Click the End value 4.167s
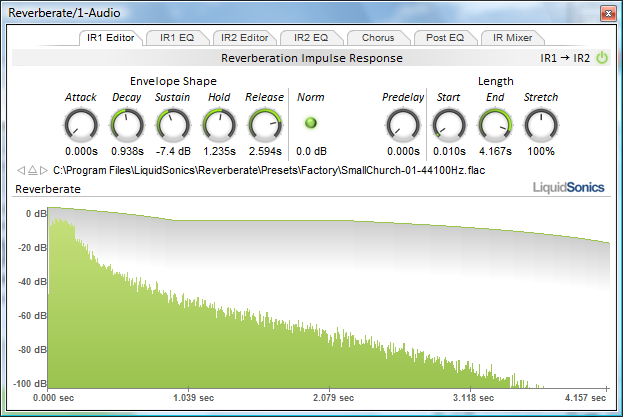This screenshot has width=623, height=417. (x=495, y=151)
